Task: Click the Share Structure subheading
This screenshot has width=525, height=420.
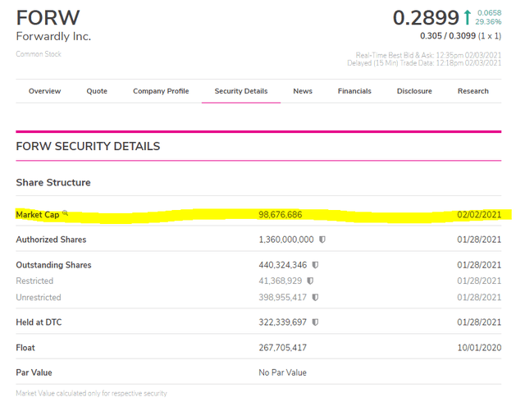Action: point(53,183)
